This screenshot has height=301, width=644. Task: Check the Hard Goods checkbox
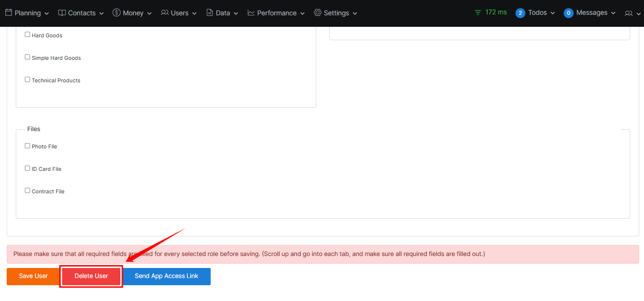pos(28,34)
